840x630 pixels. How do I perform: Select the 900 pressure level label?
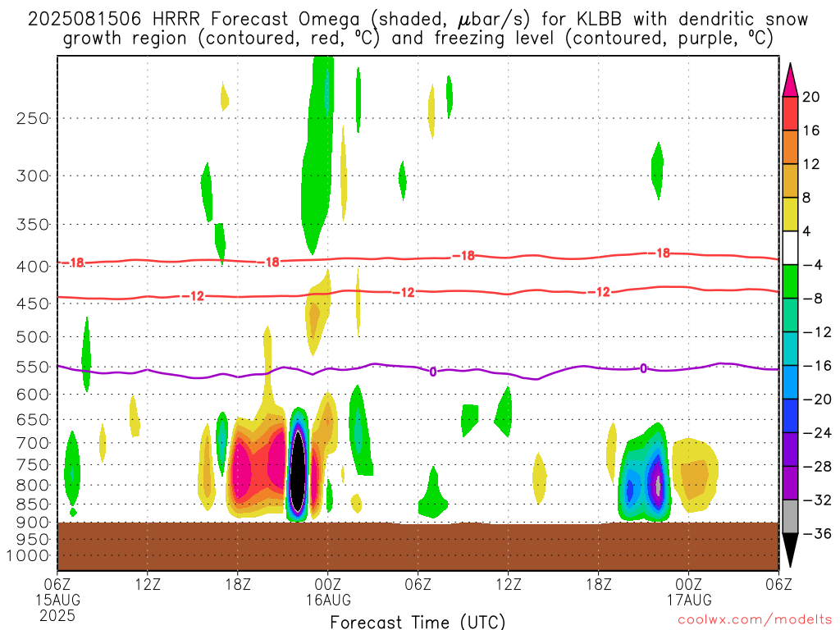tap(33, 523)
